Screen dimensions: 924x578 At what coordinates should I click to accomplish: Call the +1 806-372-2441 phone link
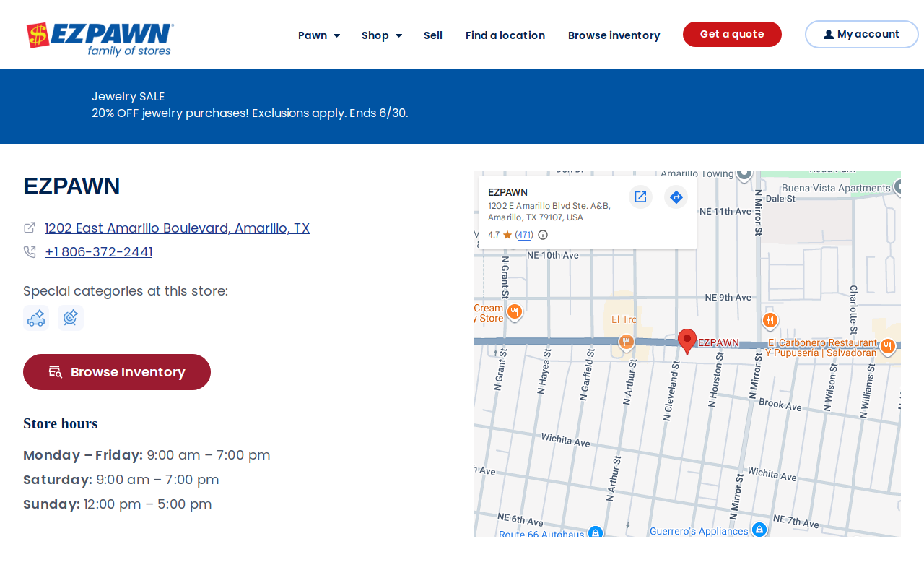coord(98,252)
